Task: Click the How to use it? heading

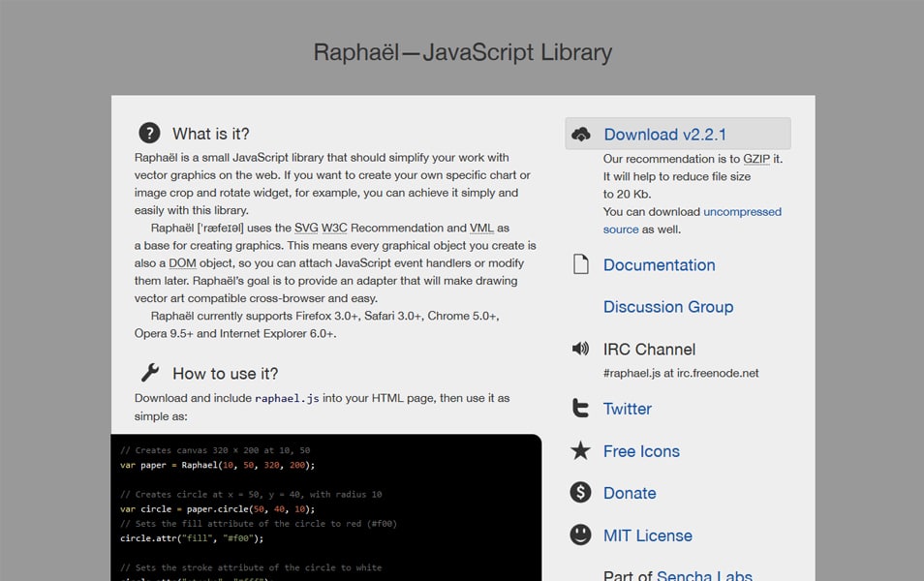Action: point(225,374)
